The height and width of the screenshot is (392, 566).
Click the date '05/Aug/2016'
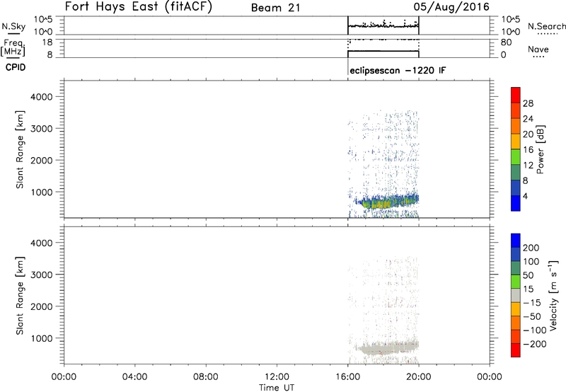point(451,7)
